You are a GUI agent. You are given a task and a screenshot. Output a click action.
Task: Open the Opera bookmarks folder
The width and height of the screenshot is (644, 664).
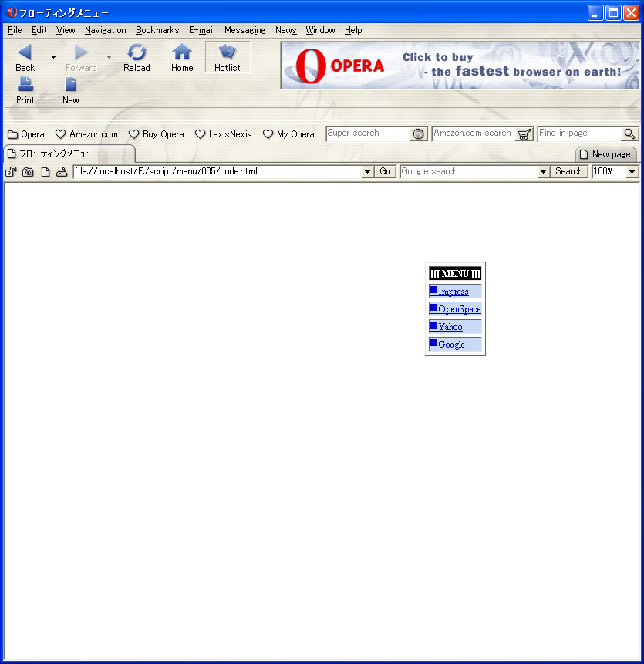click(26, 134)
